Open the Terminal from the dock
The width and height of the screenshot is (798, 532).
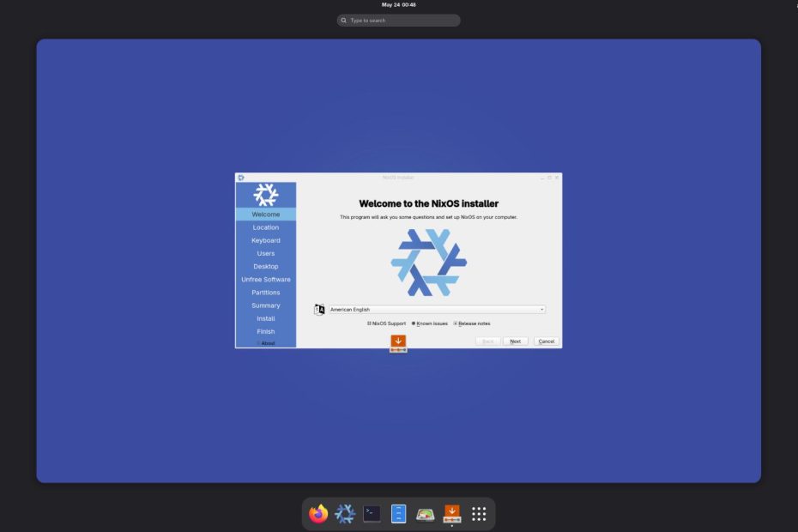(372, 514)
